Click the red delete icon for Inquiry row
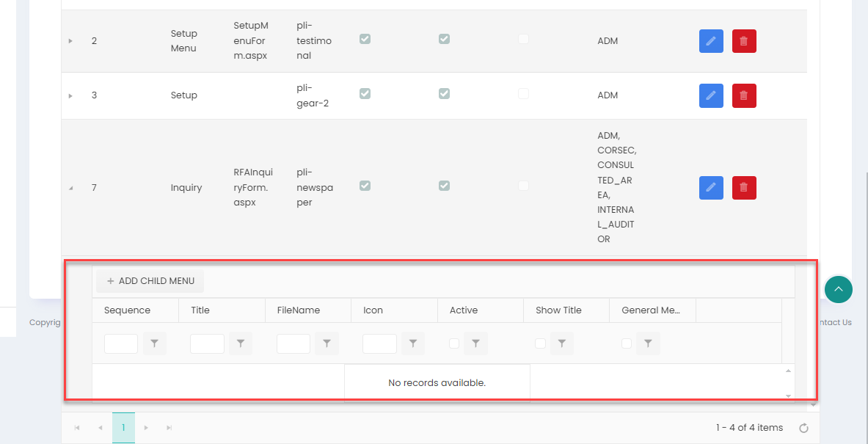Screen dimensions: 868x444 (743, 188)
